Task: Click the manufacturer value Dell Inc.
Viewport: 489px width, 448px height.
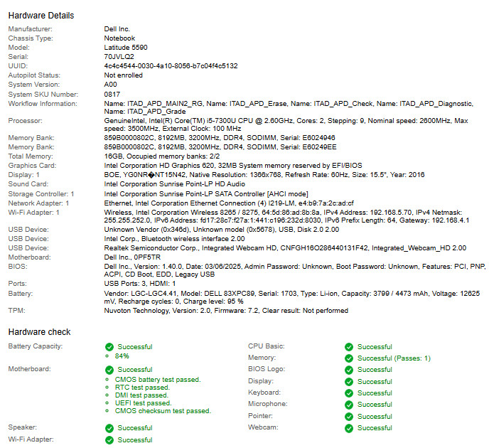Action: 117,29
